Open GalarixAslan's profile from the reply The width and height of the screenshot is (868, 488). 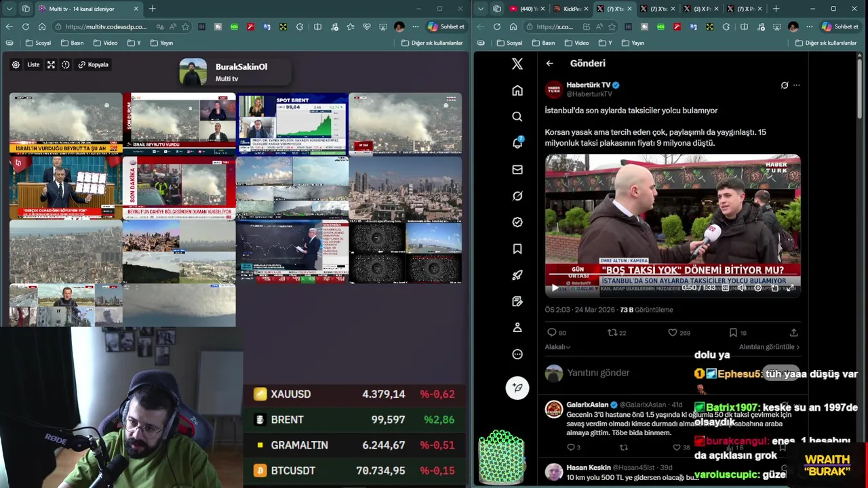tap(588, 405)
